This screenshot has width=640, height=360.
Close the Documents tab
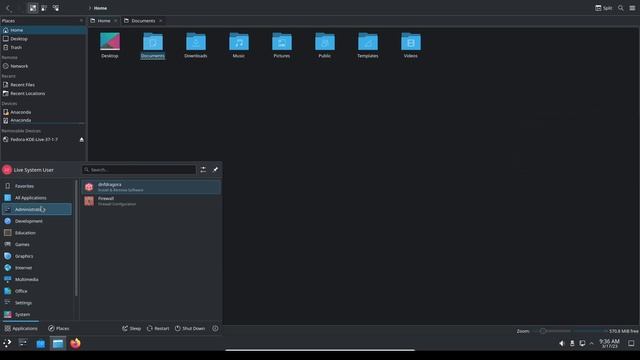click(161, 21)
